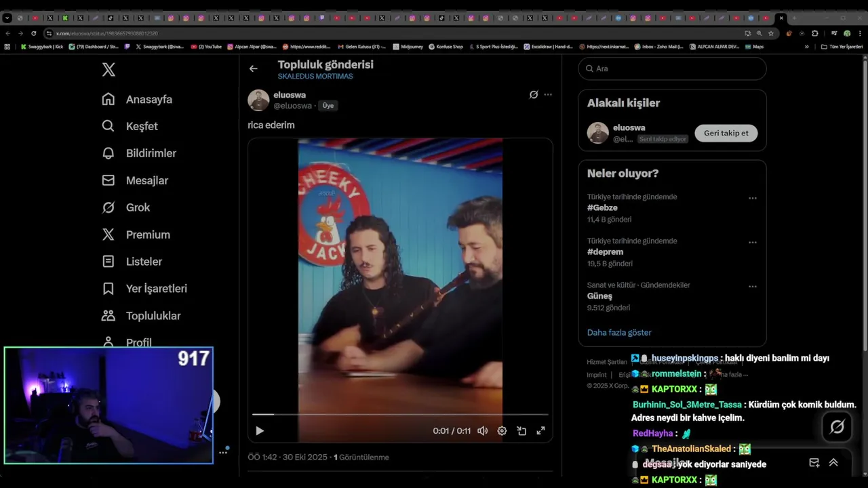Image resolution: width=868 pixels, height=488 pixels.
Task: Open eluoswa in Alakalı kişiler
Action: tap(629, 127)
